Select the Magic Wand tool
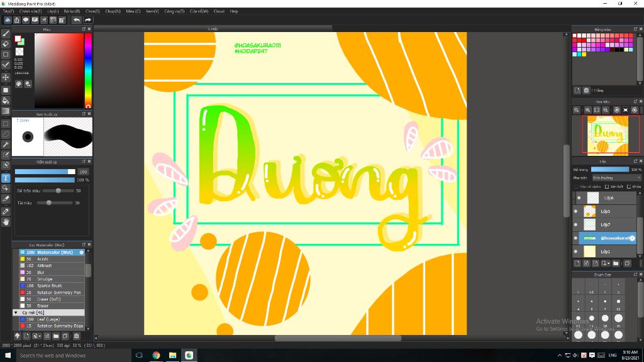This screenshot has width=644, height=362. [x=6, y=145]
